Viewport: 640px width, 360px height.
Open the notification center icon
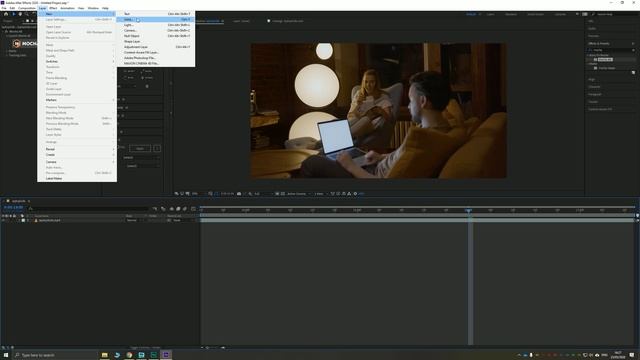[632, 355]
